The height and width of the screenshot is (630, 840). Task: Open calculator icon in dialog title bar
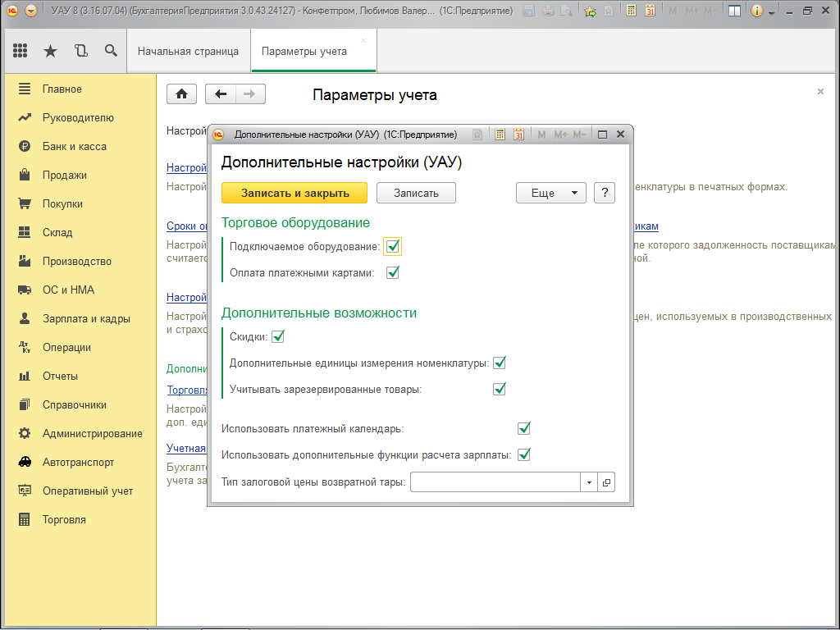499,135
